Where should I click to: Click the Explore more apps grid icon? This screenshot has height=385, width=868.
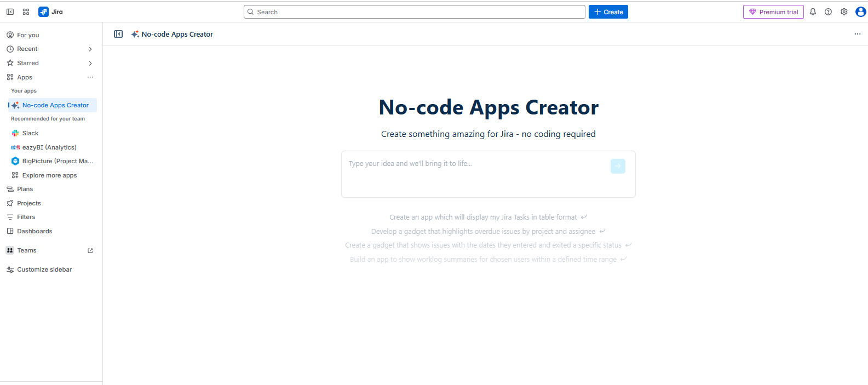click(15, 175)
